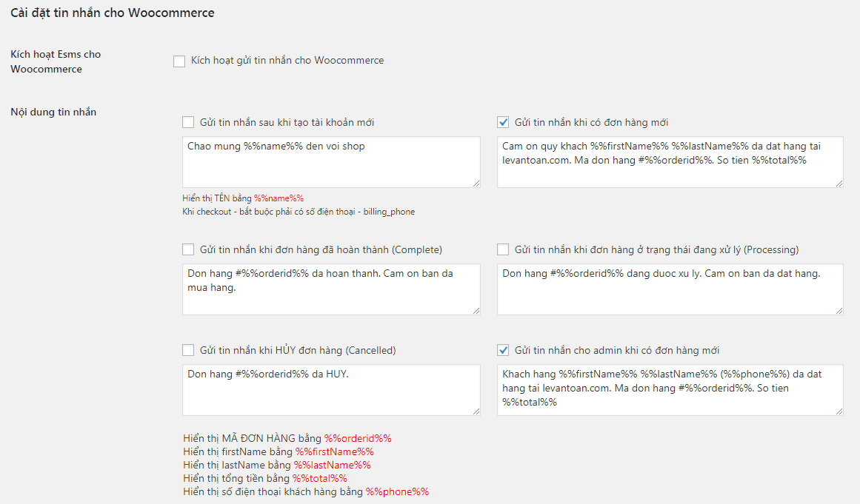Enable messages for completed orders (Complete)
The width and height of the screenshot is (860, 504).
click(x=188, y=250)
